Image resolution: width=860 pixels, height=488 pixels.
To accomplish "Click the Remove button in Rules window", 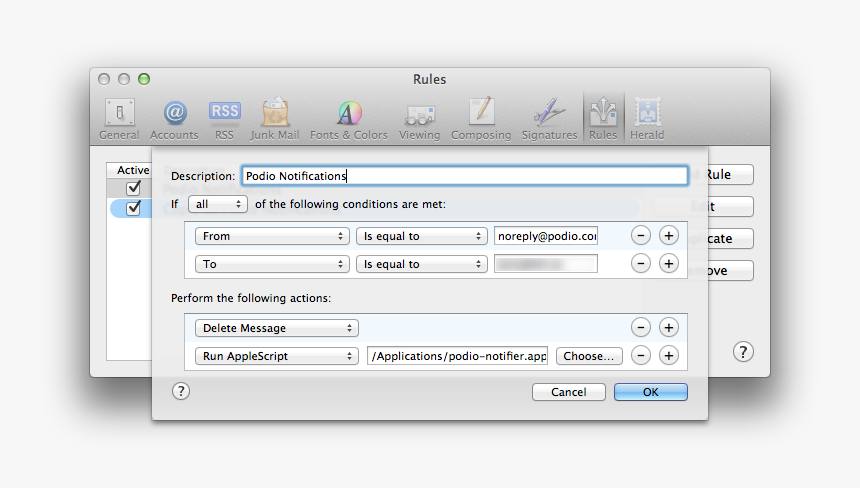I will (x=731, y=270).
